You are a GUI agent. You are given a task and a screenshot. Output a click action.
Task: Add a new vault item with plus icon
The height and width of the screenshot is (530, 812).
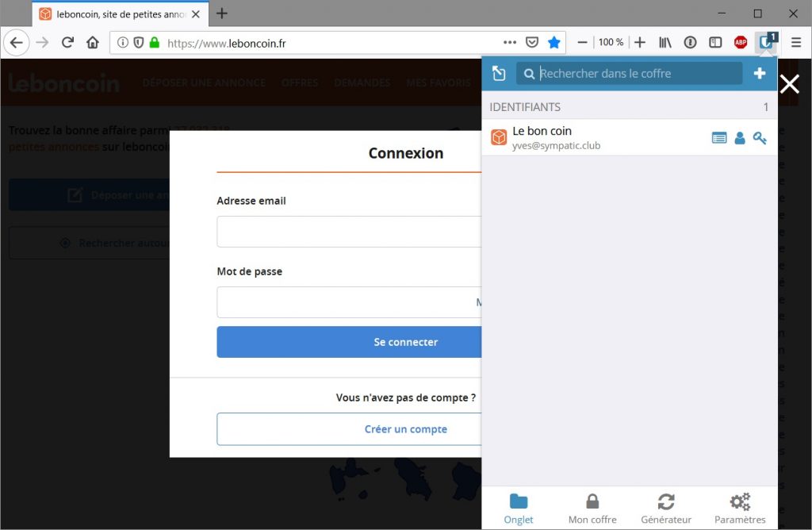[759, 74]
